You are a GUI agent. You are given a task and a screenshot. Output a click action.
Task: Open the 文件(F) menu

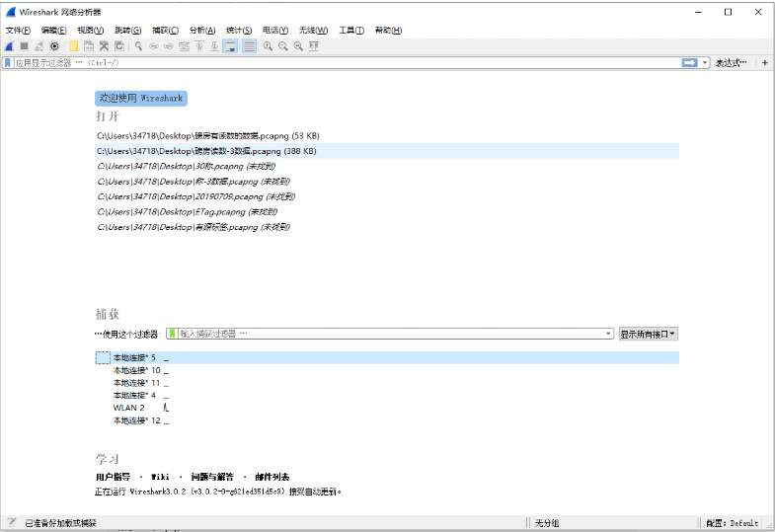[18, 31]
